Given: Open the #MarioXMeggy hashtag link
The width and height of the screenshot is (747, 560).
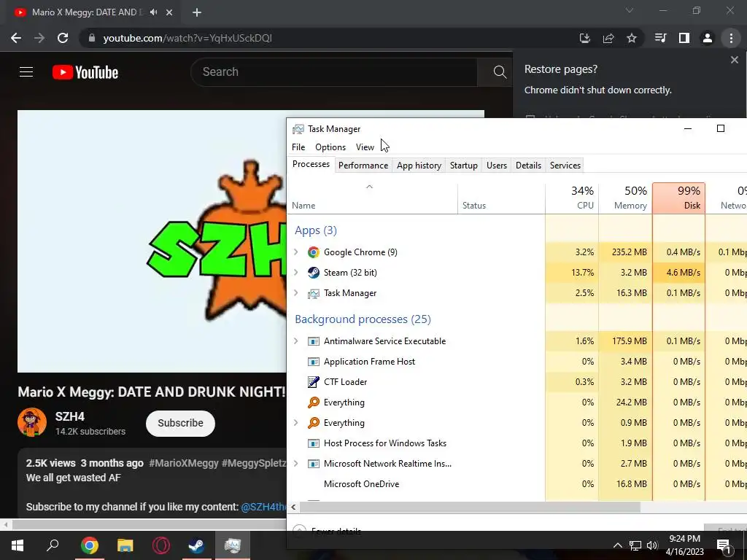Looking at the screenshot, I should (x=183, y=463).
